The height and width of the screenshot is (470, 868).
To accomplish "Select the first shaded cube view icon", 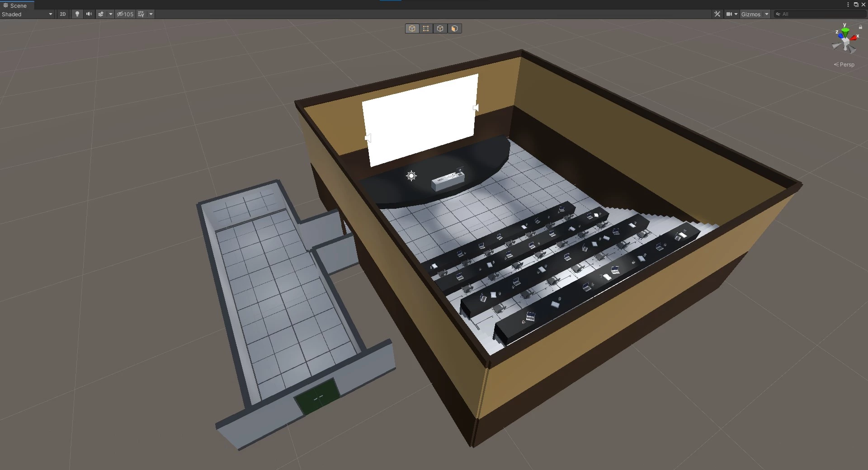I will pos(412,28).
